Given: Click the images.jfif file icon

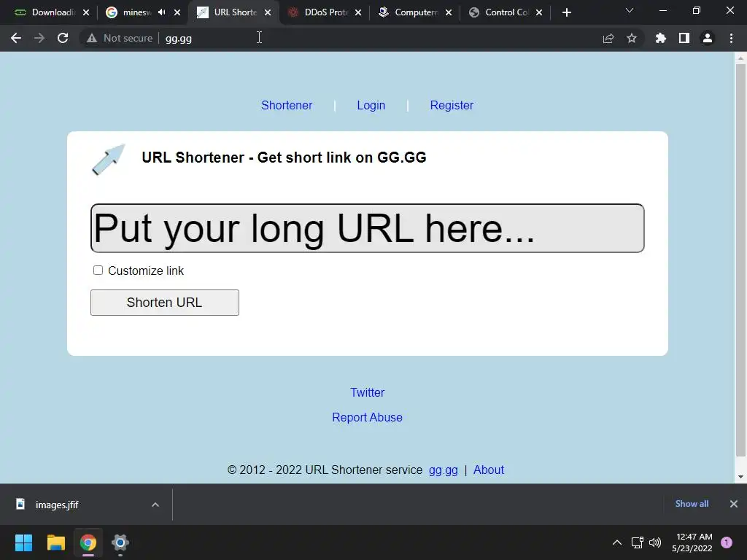Looking at the screenshot, I should click(20, 504).
